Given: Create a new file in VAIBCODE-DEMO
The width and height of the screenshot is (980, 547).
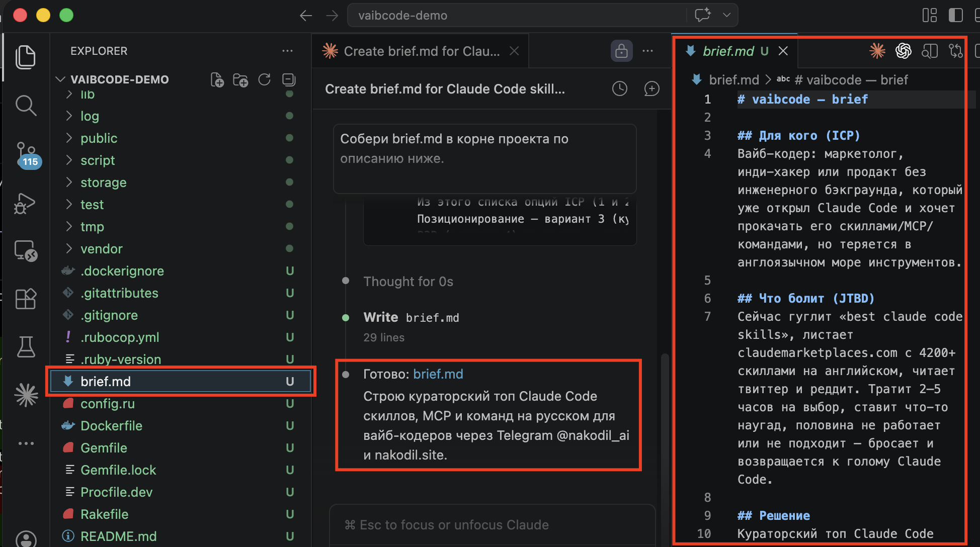Looking at the screenshot, I should pyautogui.click(x=217, y=80).
